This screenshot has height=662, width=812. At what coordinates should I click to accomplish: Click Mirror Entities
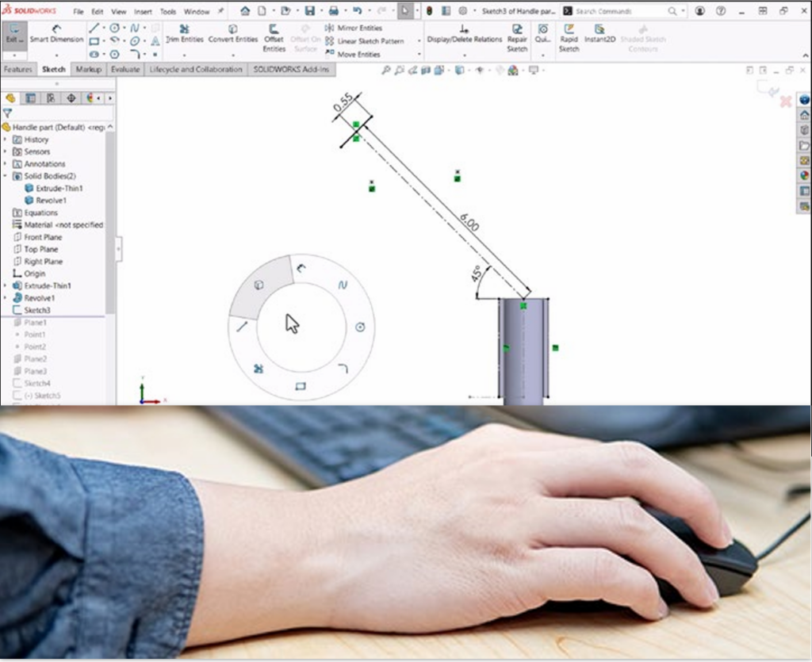358,28
